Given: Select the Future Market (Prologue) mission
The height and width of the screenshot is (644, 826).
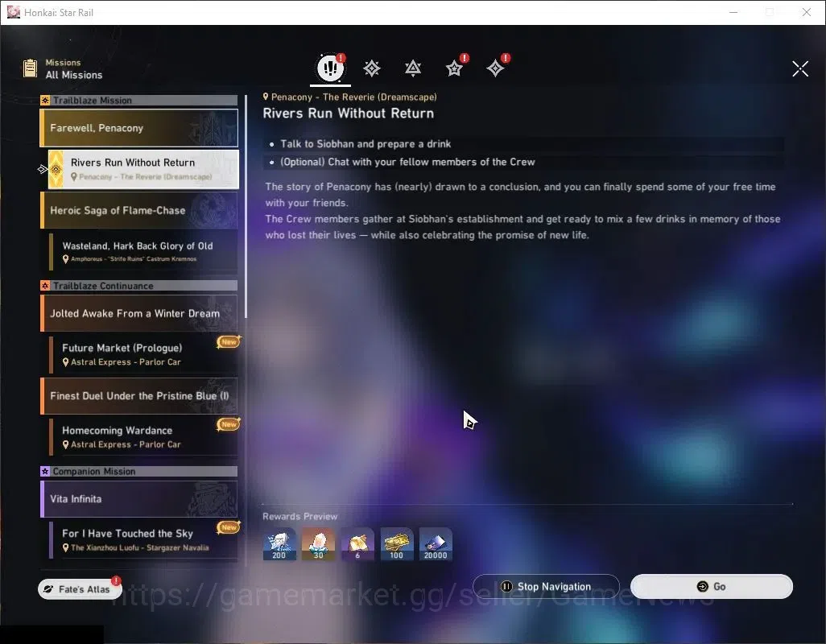Looking at the screenshot, I should [x=143, y=354].
